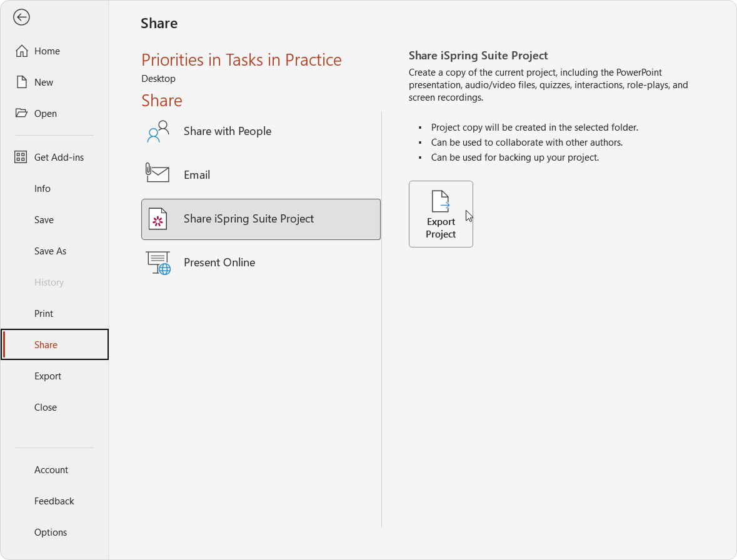
Task: Open the Save As page
Action: click(x=50, y=251)
